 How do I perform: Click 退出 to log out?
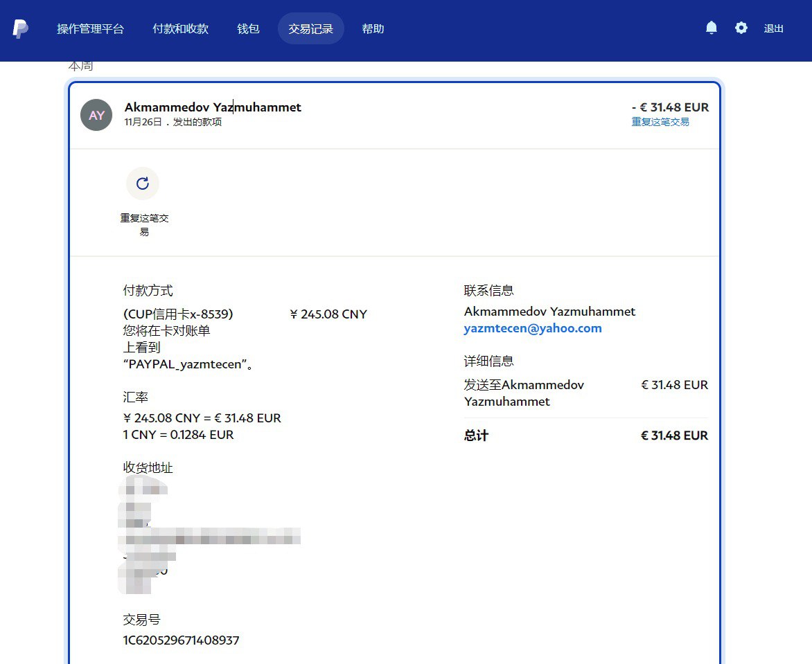[773, 29]
